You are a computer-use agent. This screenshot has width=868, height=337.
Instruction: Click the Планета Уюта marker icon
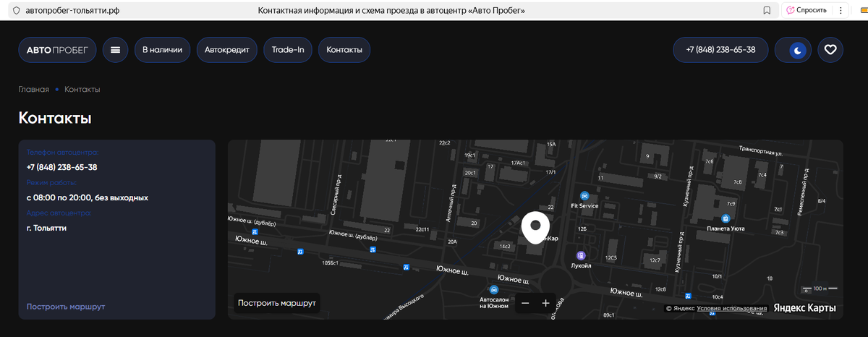(x=726, y=218)
